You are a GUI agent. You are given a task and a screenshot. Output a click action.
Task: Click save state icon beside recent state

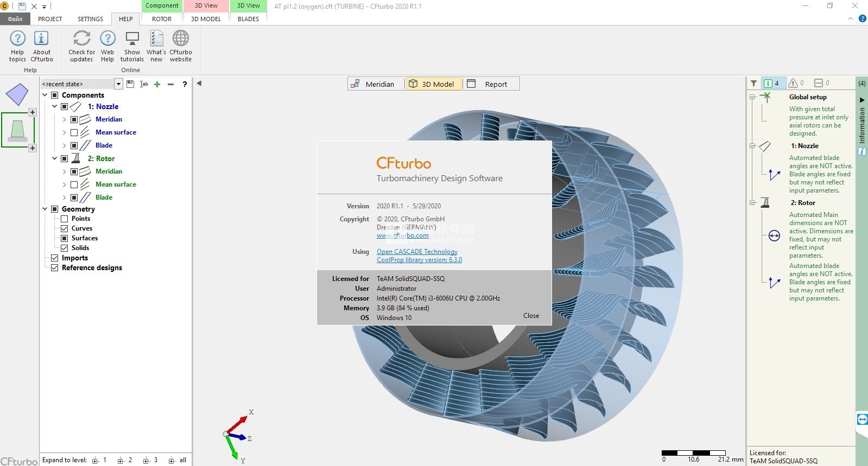coord(130,84)
